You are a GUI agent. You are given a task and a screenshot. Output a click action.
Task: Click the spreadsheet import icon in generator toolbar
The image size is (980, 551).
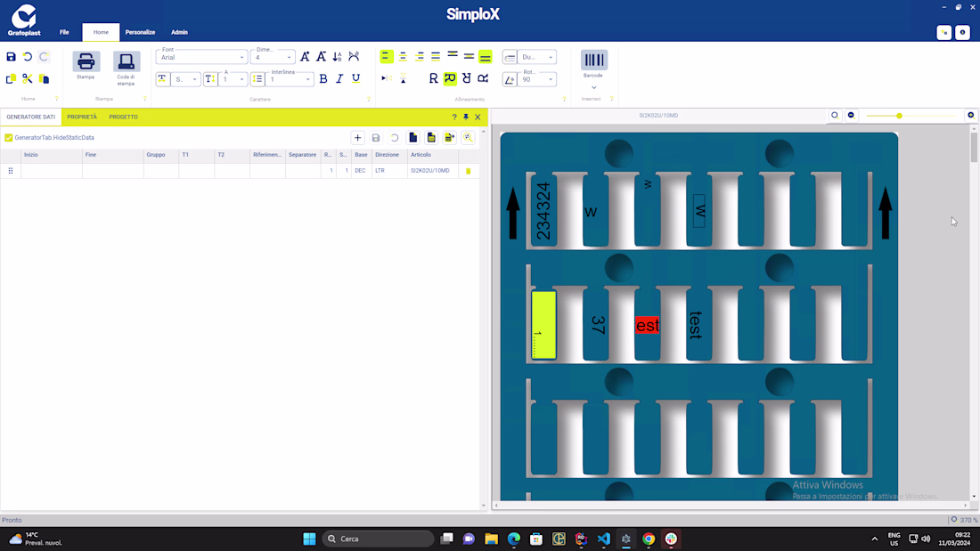coord(431,138)
